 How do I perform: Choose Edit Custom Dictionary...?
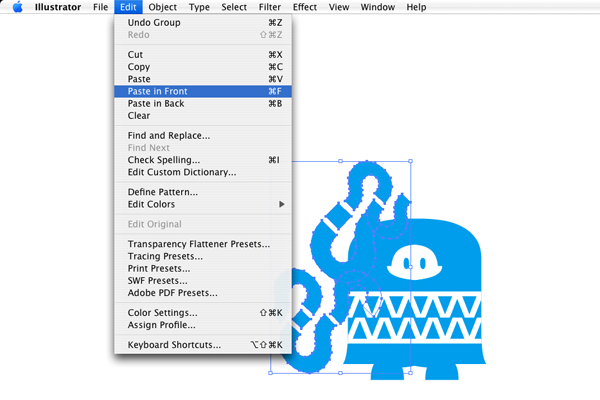tap(203, 172)
